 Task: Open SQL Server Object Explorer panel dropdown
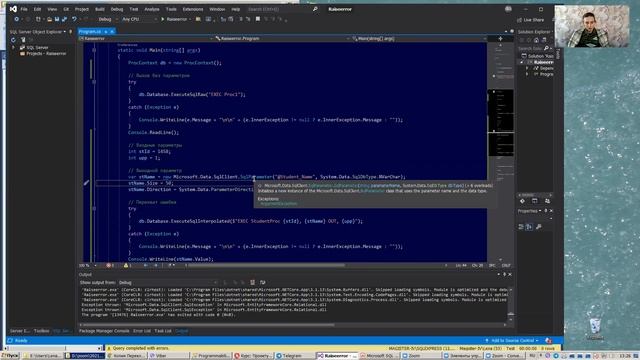64,31
